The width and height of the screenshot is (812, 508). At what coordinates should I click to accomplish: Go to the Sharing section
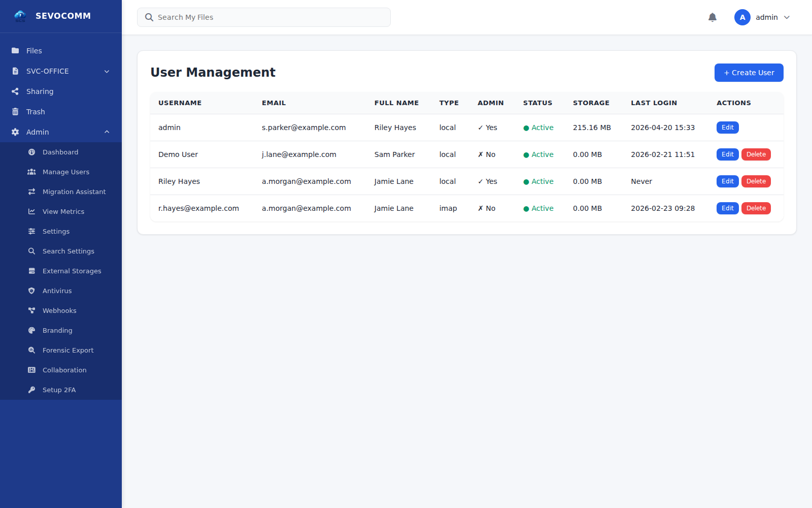click(x=40, y=91)
